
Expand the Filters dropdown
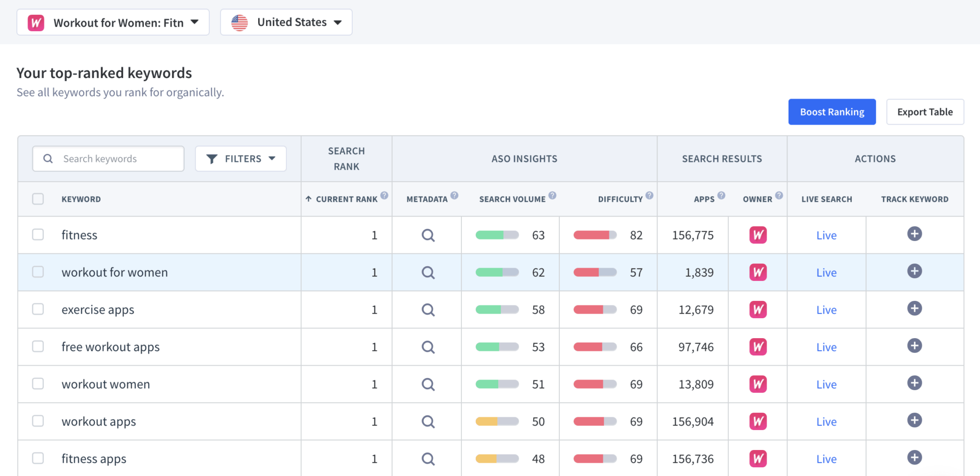click(x=240, y=159)
